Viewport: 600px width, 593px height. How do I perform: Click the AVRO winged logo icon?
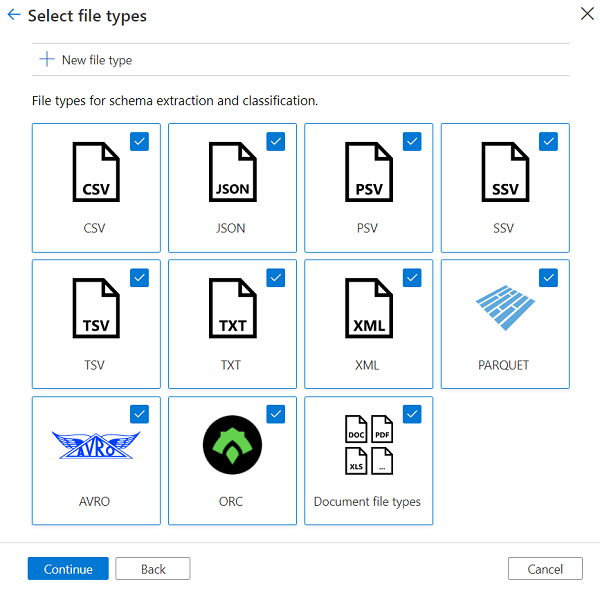96,445
